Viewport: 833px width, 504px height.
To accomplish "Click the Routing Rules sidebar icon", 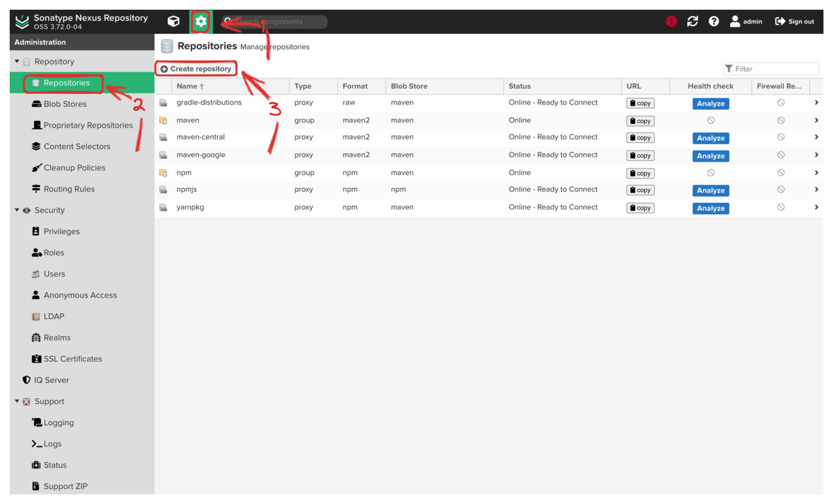I will point(34,189).
